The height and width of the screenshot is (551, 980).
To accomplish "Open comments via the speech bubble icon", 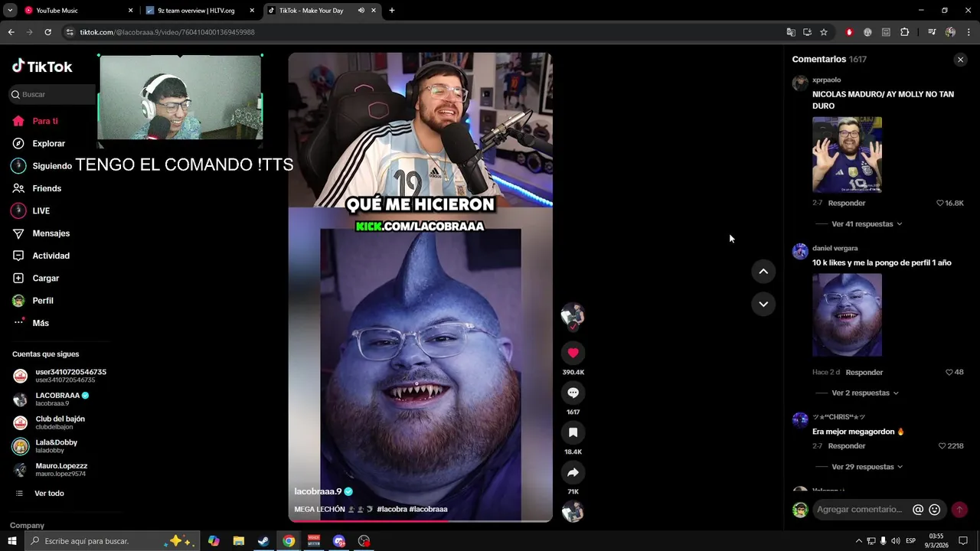I will click(573, 393).
